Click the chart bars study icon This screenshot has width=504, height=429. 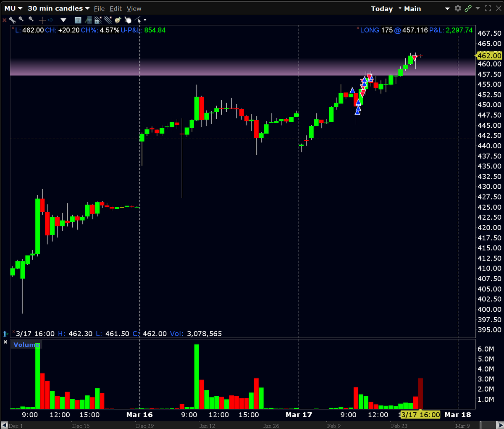[88, 20]
